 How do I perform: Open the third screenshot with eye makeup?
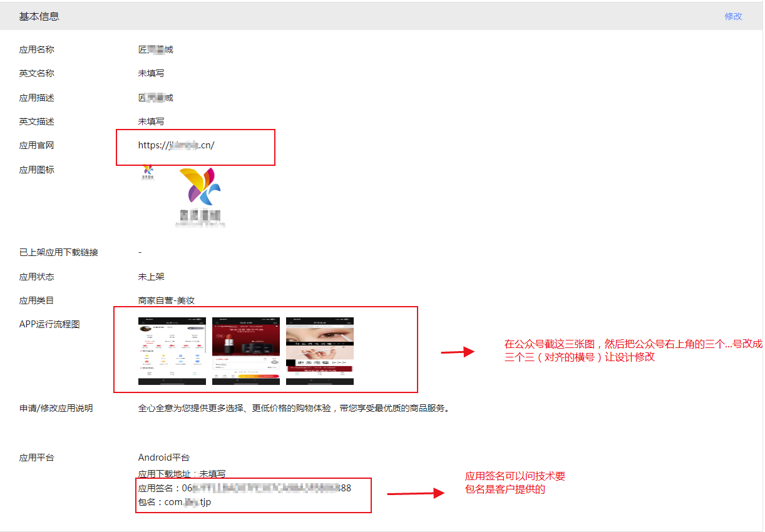[320, 350]
